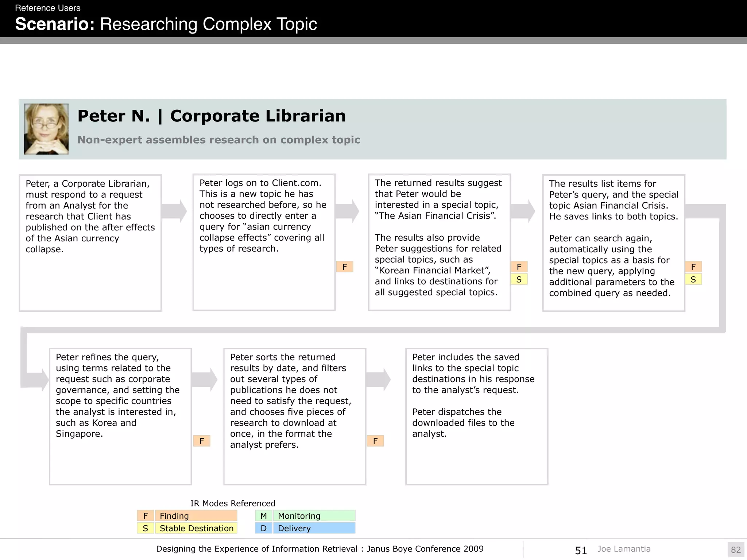This screenshot has height=560, width=747.
Task: Open the box starting Peter logs on to Client.com
Action: (264, 242)
